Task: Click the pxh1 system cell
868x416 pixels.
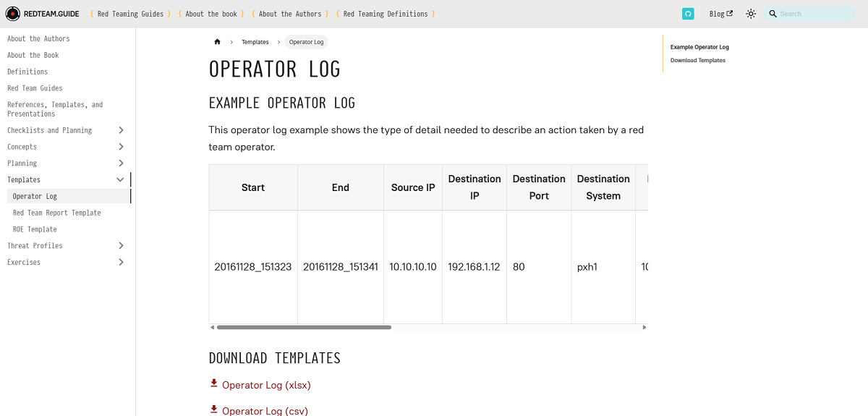Action: point(603,267)
